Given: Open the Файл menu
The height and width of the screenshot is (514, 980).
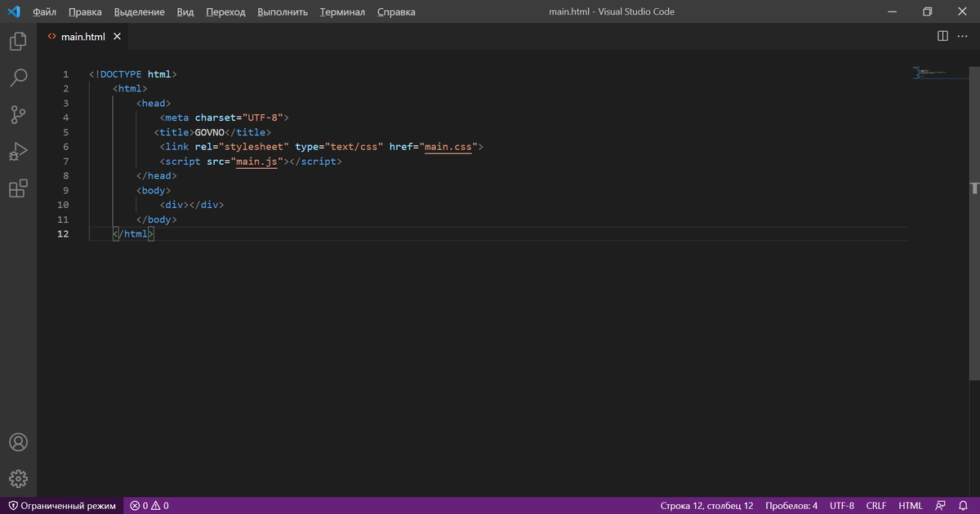Looking at the screenshot, I should 44,12.
